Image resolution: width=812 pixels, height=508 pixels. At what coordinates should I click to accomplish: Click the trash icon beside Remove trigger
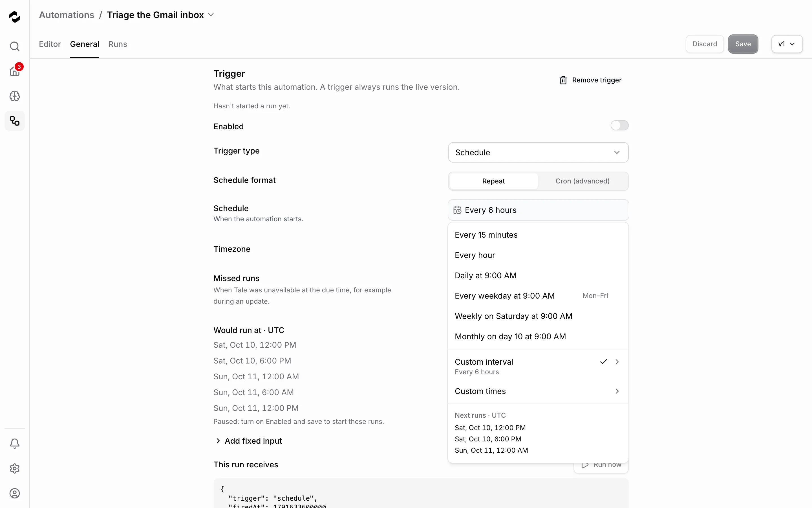(x=563, y=80)
